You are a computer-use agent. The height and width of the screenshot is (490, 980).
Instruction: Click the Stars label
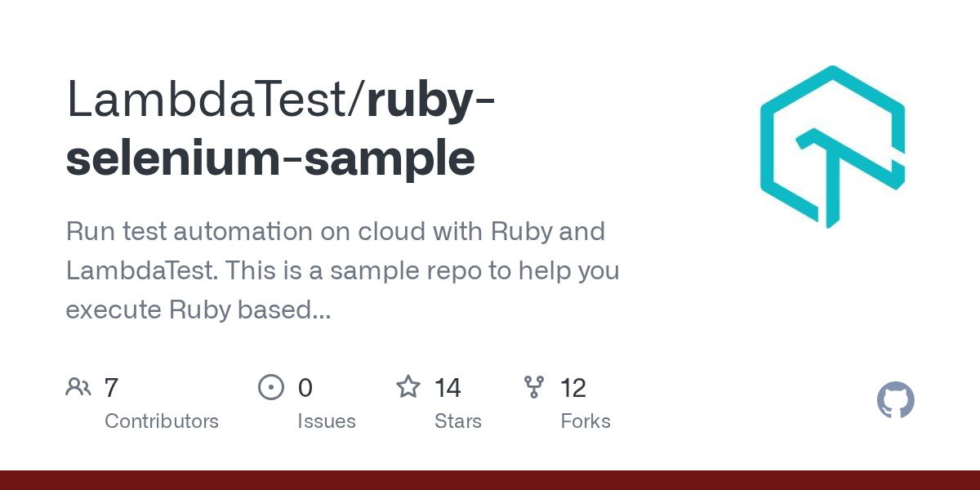click(458, 421)
